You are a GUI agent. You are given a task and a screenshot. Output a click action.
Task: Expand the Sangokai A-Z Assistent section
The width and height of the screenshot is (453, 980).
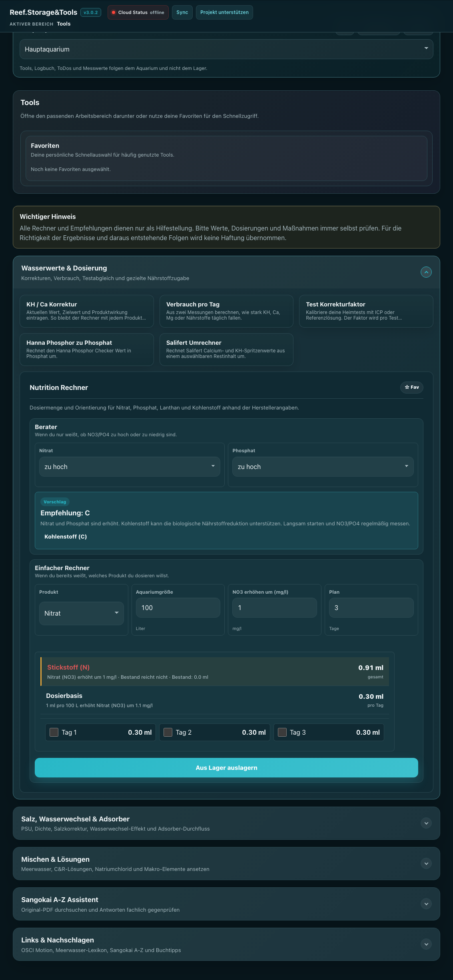(x=426, y=904)
